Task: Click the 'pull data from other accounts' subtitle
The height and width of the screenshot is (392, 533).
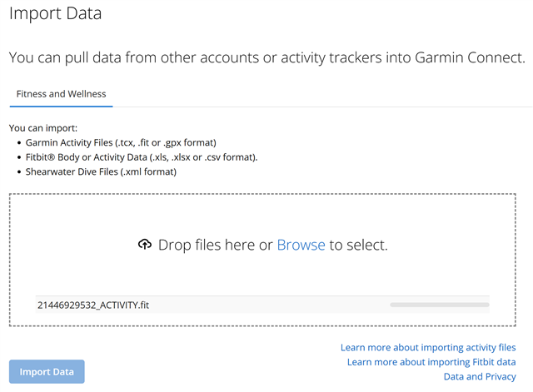Action: (x=266, y=57)
